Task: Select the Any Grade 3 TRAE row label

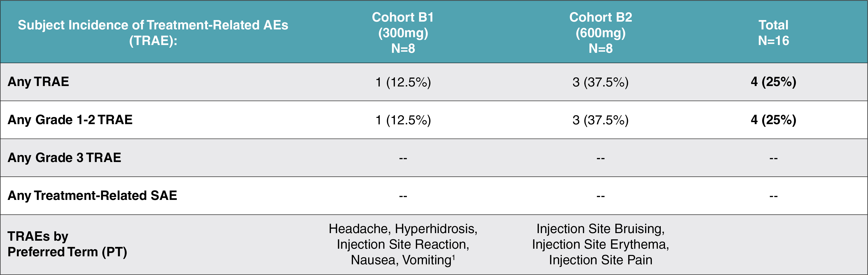Action: (64, 158)
